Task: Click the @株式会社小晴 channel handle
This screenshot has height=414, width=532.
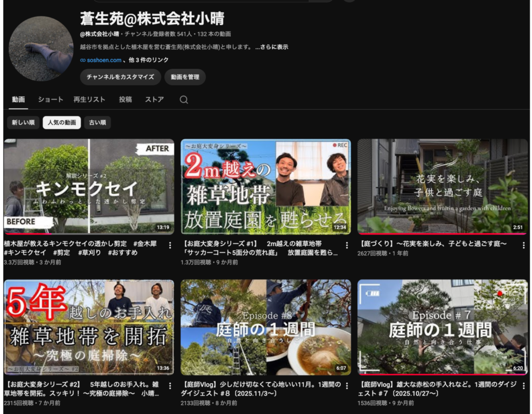Action: click(99, 34)
